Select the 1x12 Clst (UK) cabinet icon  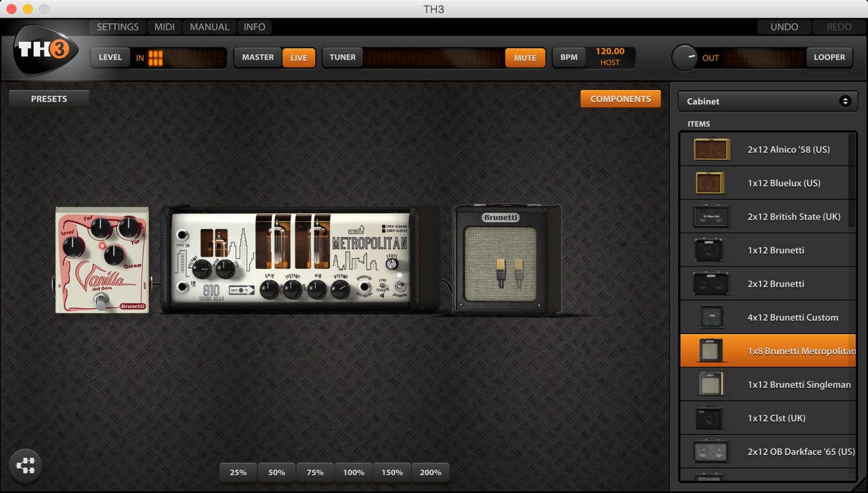pos(709,418)
